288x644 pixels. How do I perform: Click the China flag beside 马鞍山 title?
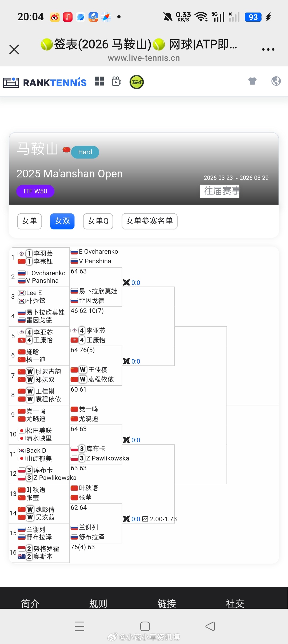click(66, 150)
